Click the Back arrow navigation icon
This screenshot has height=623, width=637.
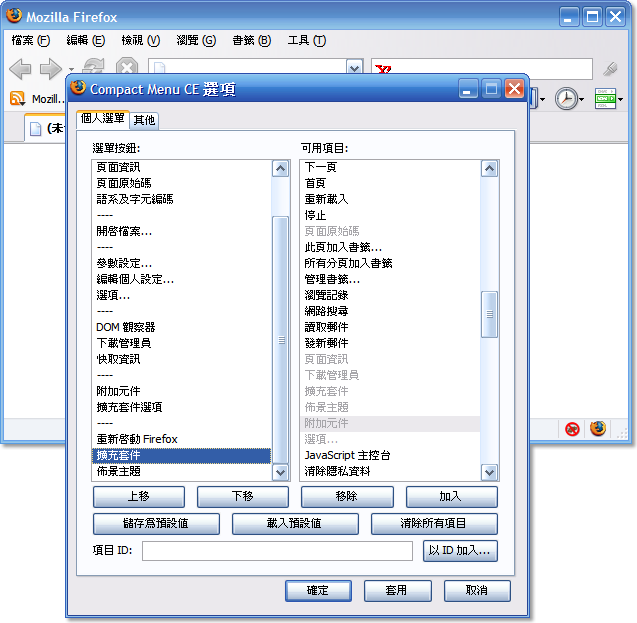click(21, 69)
